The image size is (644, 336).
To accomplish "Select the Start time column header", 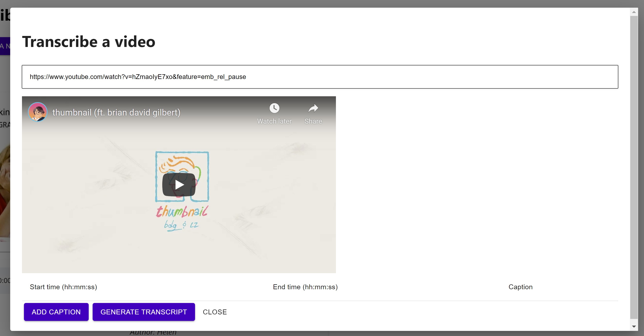I will click(x=64, y=287).
